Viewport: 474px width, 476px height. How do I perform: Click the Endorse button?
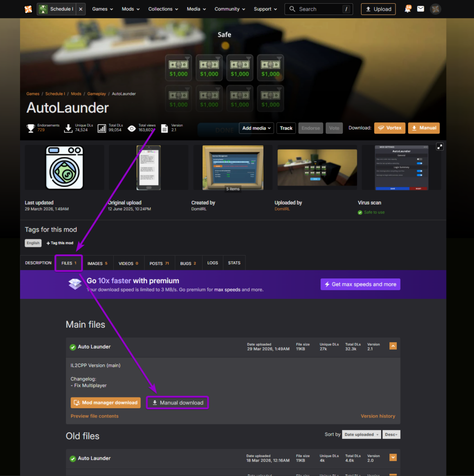click(x=310, y=128)
